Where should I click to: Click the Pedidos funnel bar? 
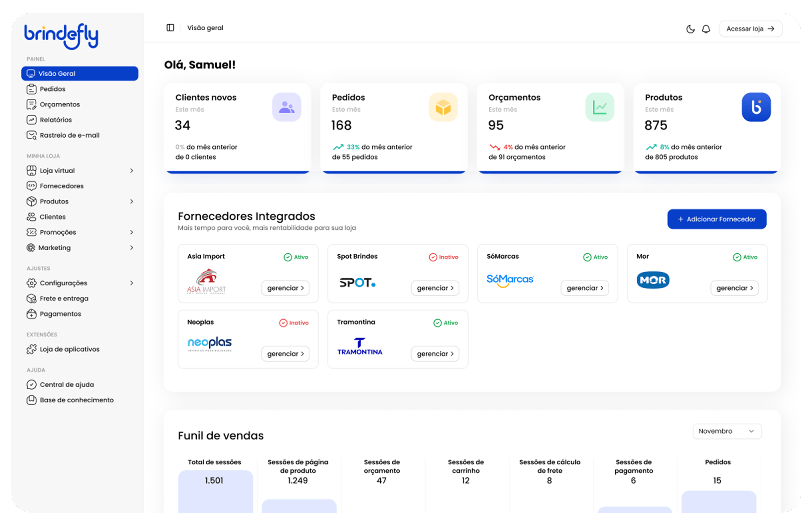pyautogui.click(x=719, y=501)
